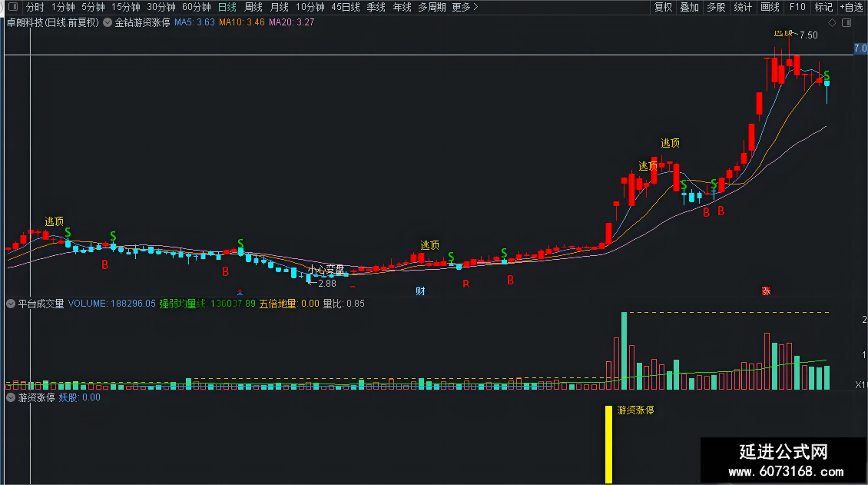Screen dimensions: 868x485
Task: Open the 更多 periods expander
Action: [x=465, y=7]
